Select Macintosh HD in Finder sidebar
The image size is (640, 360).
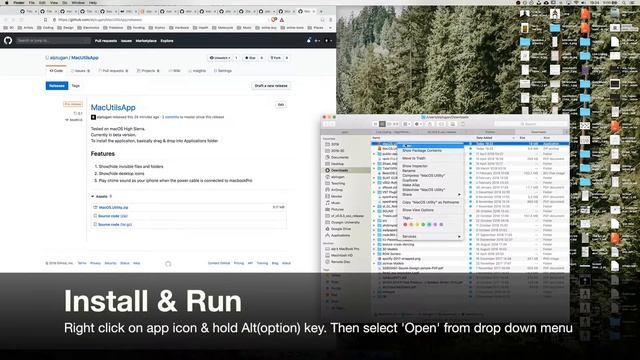coord(342,255)
